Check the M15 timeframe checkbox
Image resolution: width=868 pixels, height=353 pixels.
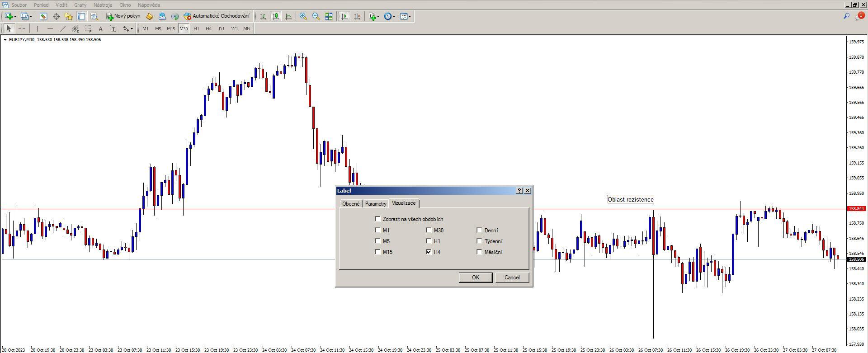(x=377, y=252)
